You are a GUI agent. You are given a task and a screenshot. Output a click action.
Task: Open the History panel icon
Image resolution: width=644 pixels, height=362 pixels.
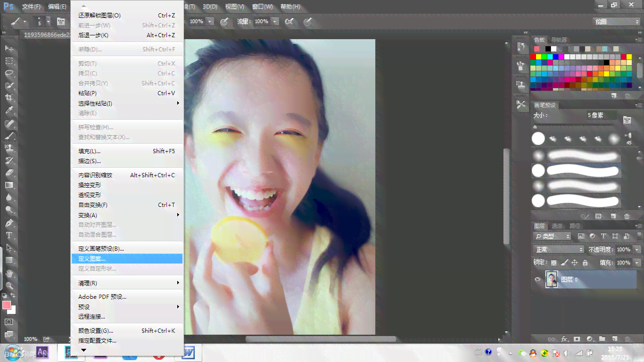point(521,47)
